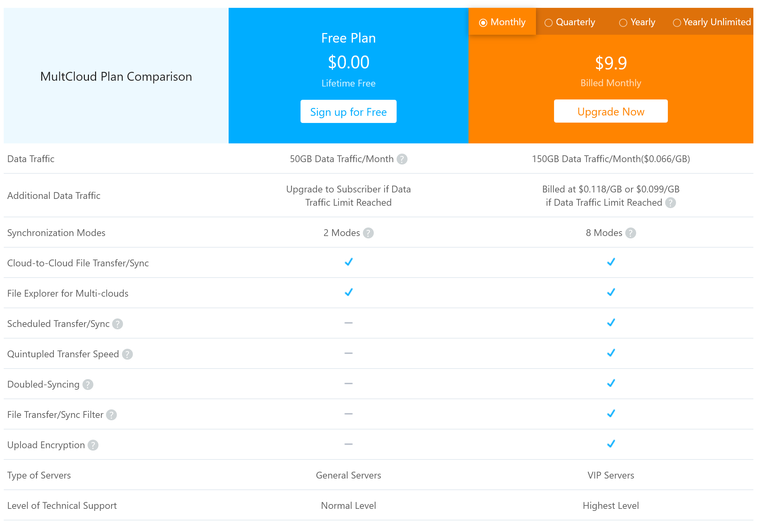Click the MultCloud Plan Comparison title
The image size is (767, 532).
116,77
